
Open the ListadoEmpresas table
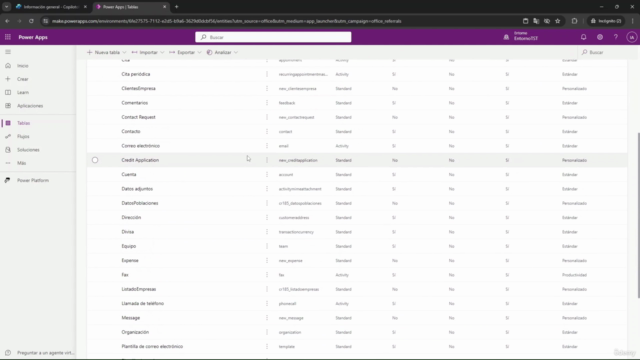pos(139,289)
